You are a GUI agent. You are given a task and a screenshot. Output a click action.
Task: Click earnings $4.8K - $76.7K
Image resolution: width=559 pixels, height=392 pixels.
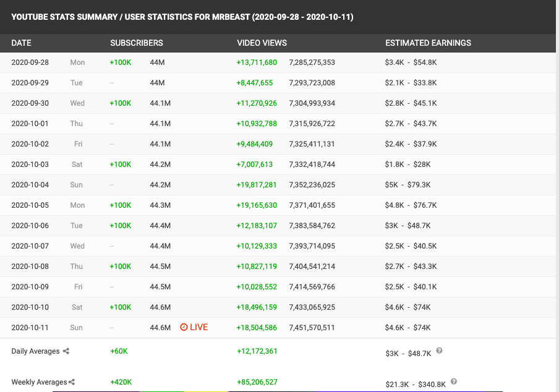(411, 205)
